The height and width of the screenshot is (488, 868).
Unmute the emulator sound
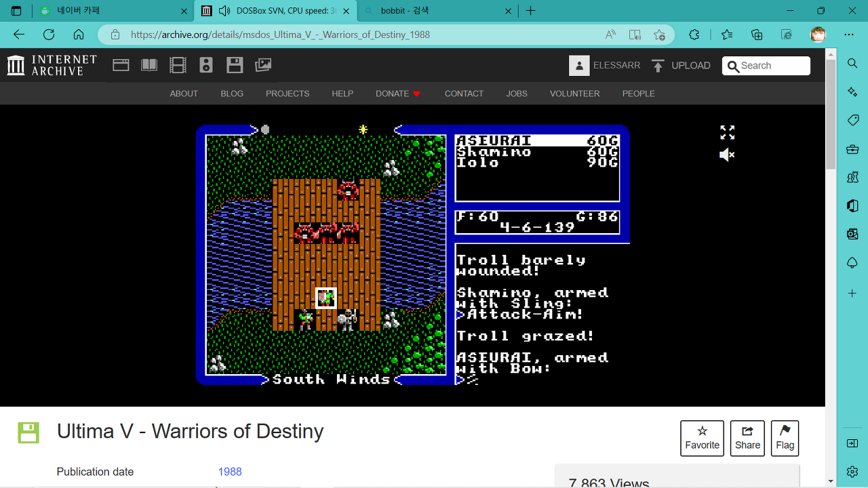(x=727, y=155)
